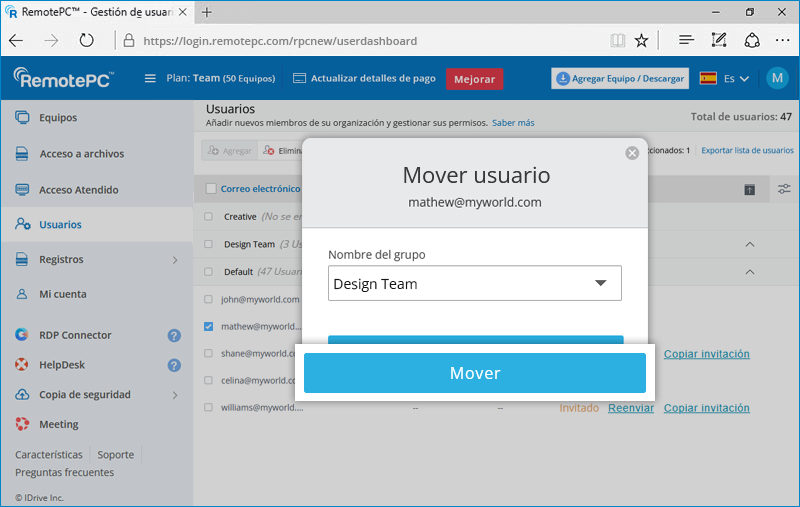
Task: Open the Nombre del grupo dropdown
Action: [475, 284]
